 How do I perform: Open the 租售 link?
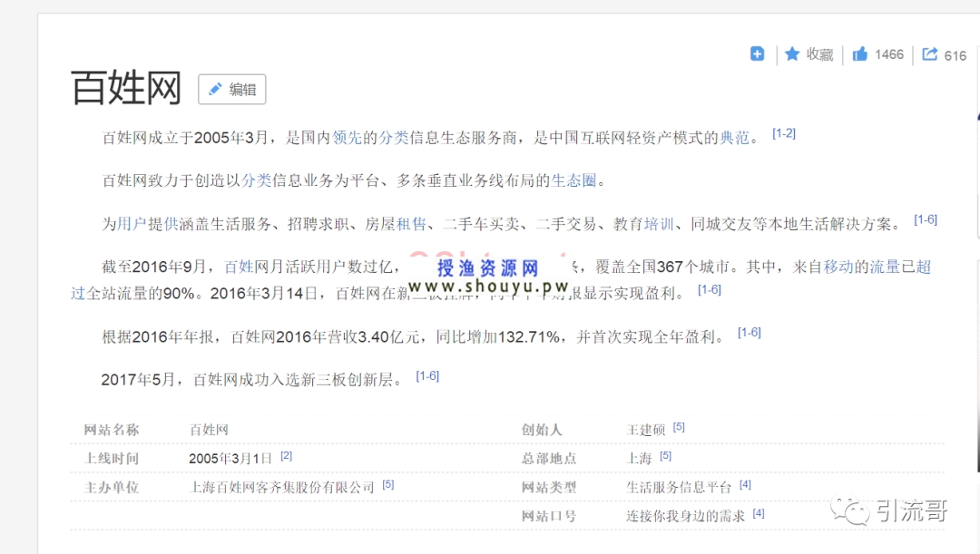tap(411, 224)
